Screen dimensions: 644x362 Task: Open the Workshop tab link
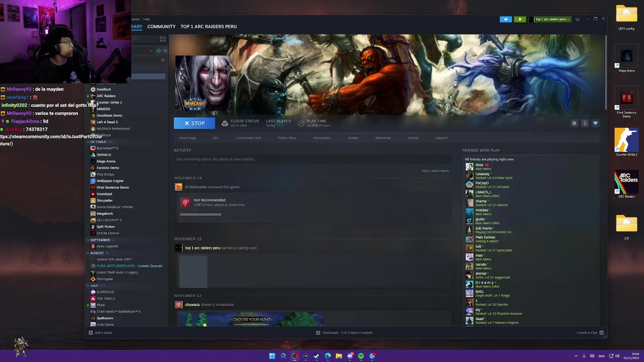(383, 138)
